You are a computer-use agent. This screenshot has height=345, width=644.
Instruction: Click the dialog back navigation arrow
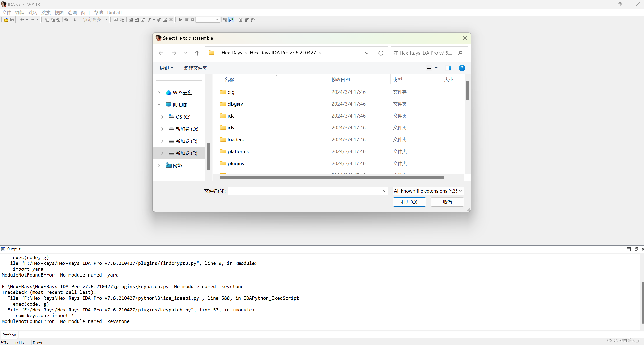tap(161, 53)
